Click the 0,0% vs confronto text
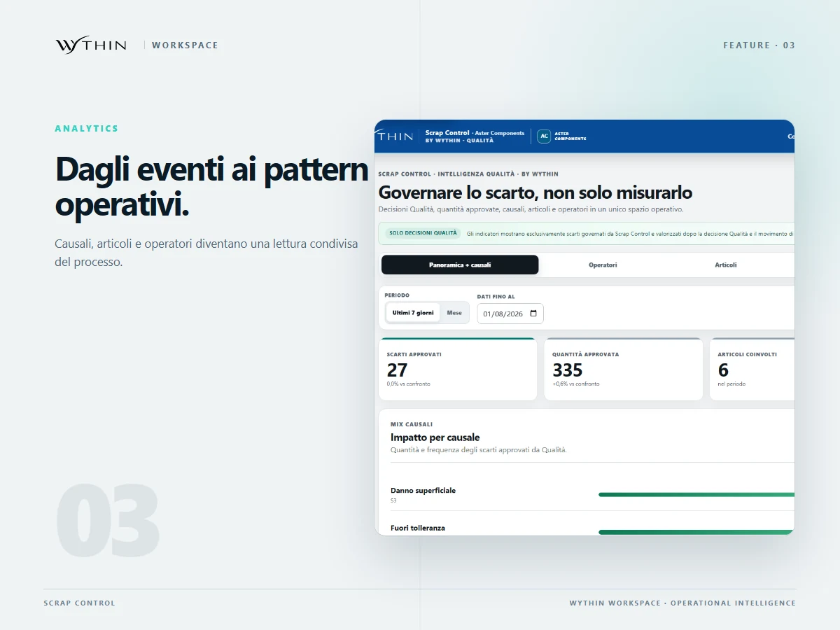840x630 pixels. point(408,384)
